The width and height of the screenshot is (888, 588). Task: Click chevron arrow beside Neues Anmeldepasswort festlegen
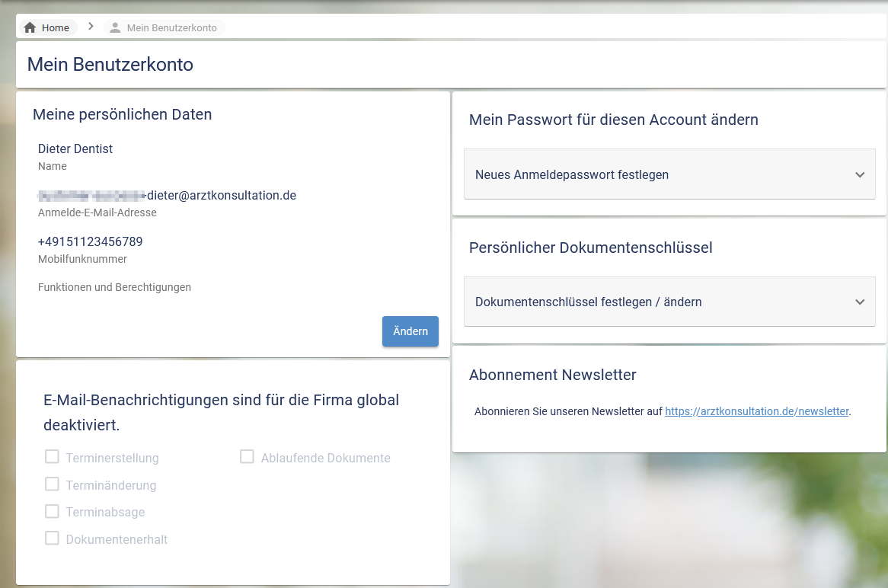(860, 174)
